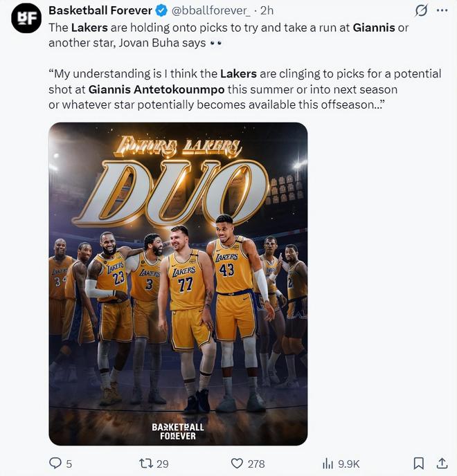Click the repost count 29
457x476 pixels.
[162, 464]
